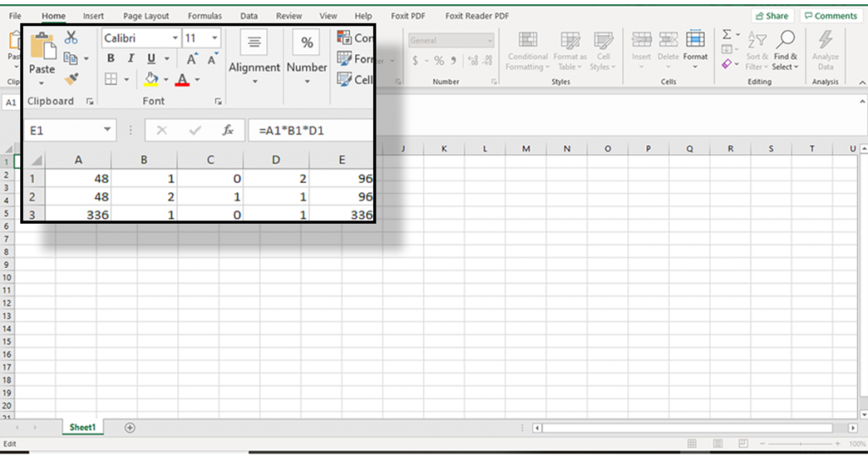868x456 pixels.
Task: Open the Font Color dropdown arrow
Action: point(197,80)
